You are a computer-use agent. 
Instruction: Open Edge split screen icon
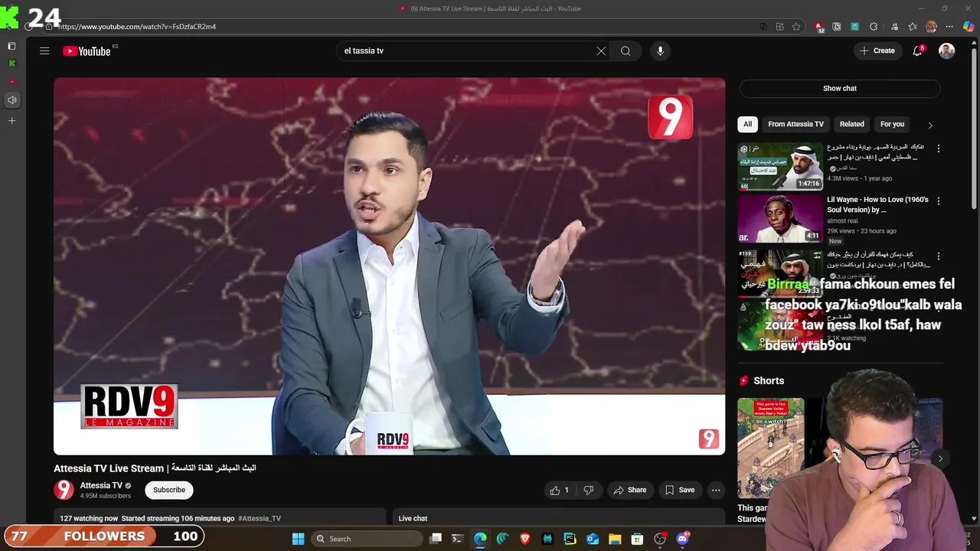(779, 27)
